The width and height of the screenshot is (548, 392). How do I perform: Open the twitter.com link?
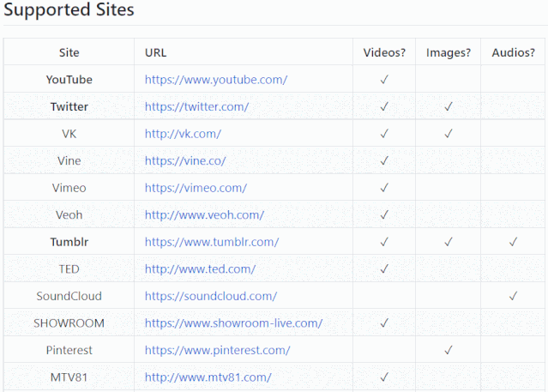(x=196, y=106)
